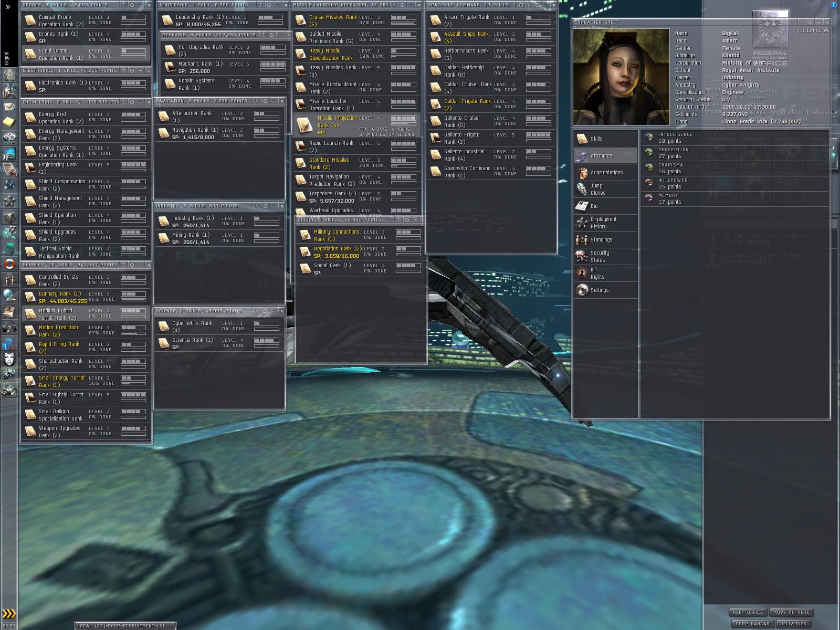
Task: Click the Move HQ Here button
Action: click(791, 612)
